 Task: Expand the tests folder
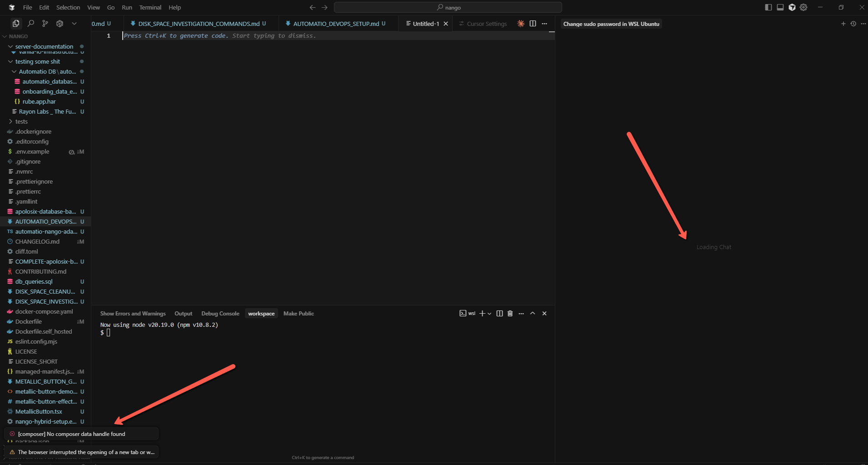[21, 121]
